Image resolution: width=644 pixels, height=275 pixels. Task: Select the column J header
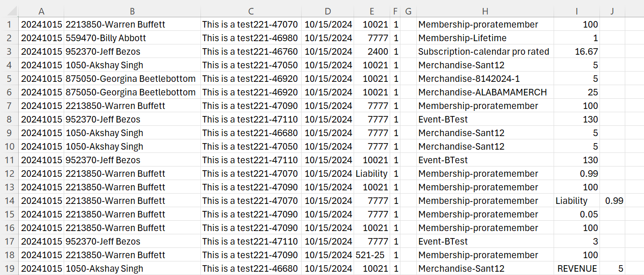pyautogui.click(x=613, y=11)
